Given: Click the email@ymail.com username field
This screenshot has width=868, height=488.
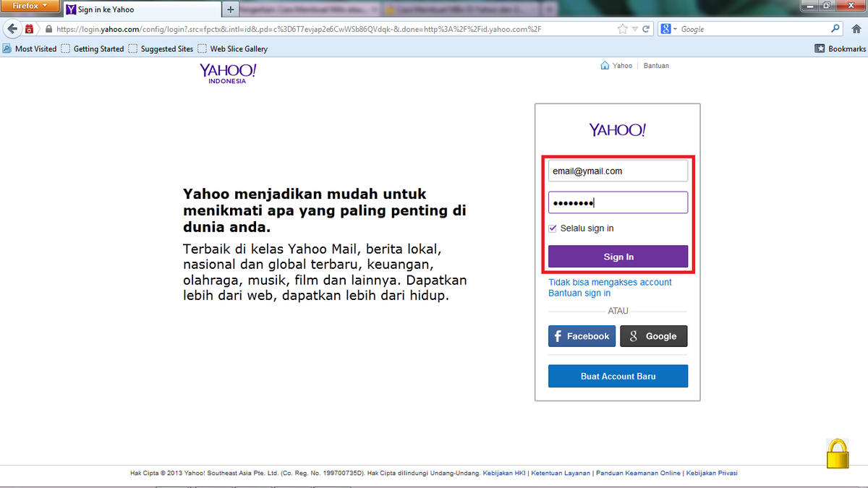Looking at the screenshot, I should click(618, 171).
